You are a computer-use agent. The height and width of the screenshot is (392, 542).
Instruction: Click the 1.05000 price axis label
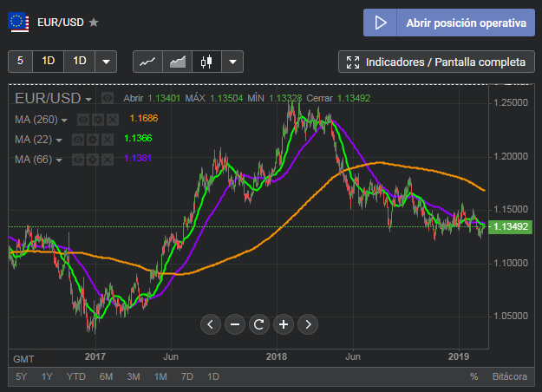[511, 316]
